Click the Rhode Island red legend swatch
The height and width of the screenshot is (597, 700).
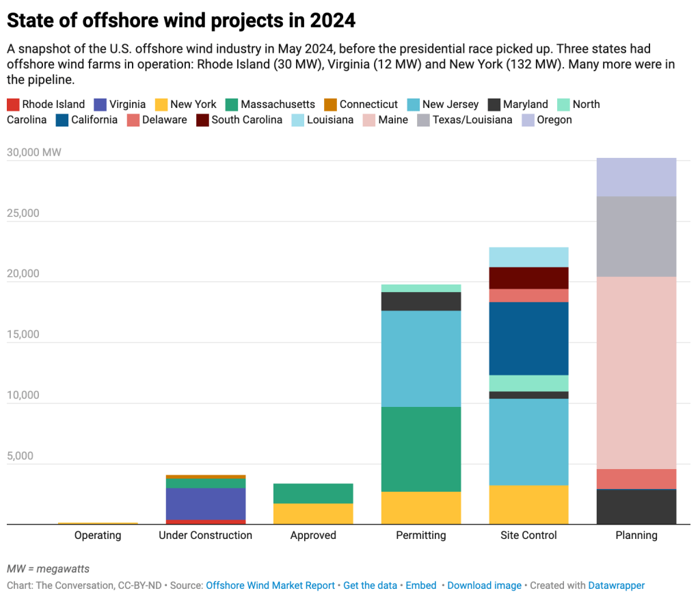(x=13, y=105)
